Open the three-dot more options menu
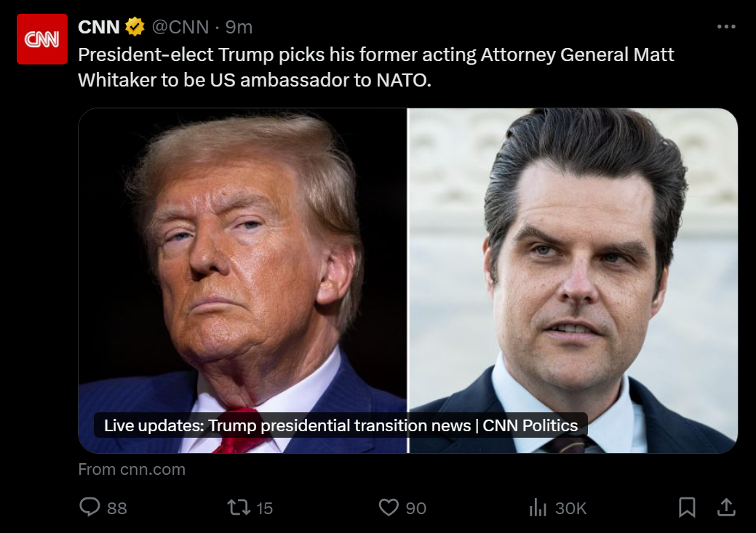 pos(726,26)
